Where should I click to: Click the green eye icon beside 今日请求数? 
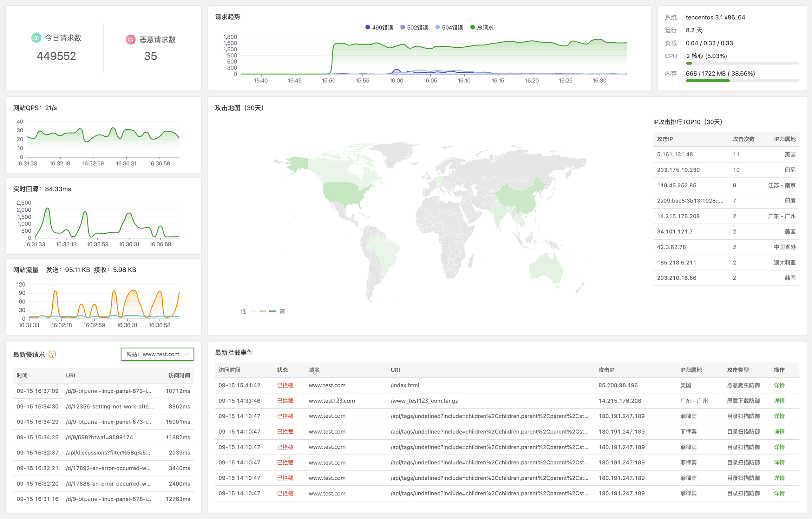pos(36,38)
